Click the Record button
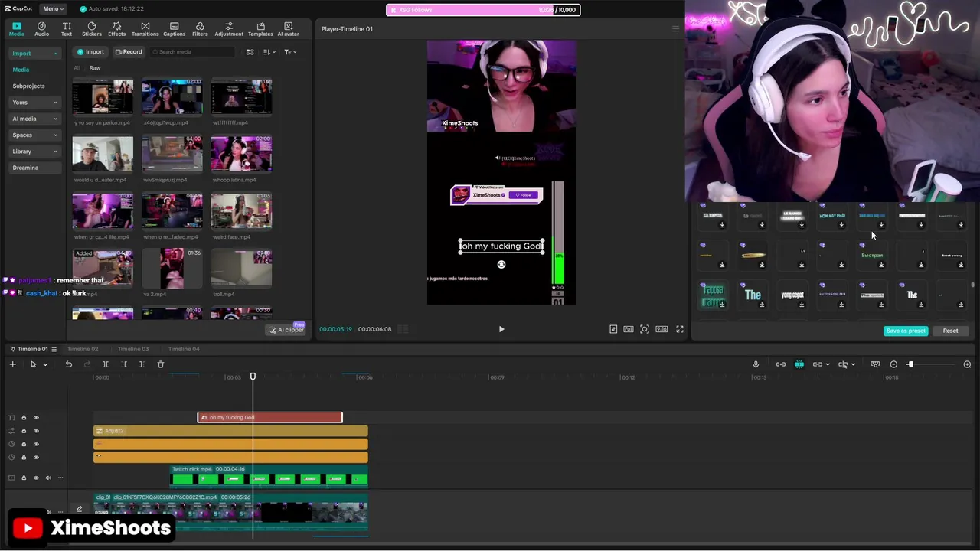Screen dimensions: 980x551 click(x=129, y=52)
